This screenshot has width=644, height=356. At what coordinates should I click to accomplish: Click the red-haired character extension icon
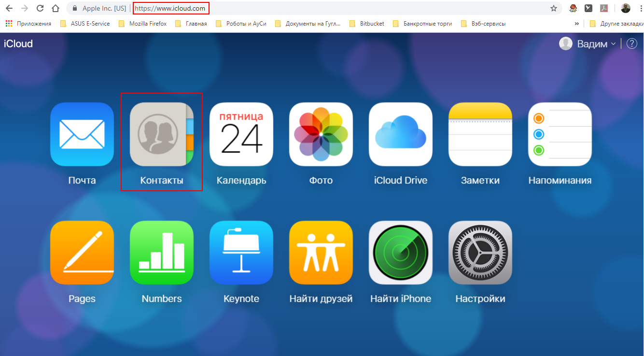(574, 8)
